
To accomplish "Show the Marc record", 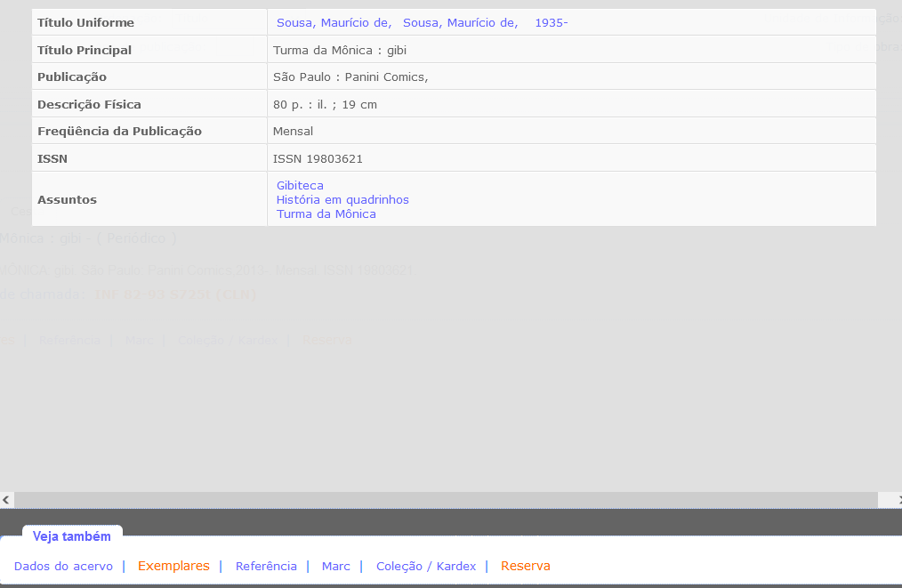I will click(x=335, y=566).
